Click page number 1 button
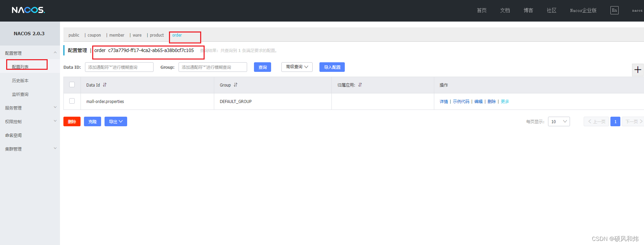Image resolution: width=644 pixels, height=245 pixels. (x=615, y=121)
